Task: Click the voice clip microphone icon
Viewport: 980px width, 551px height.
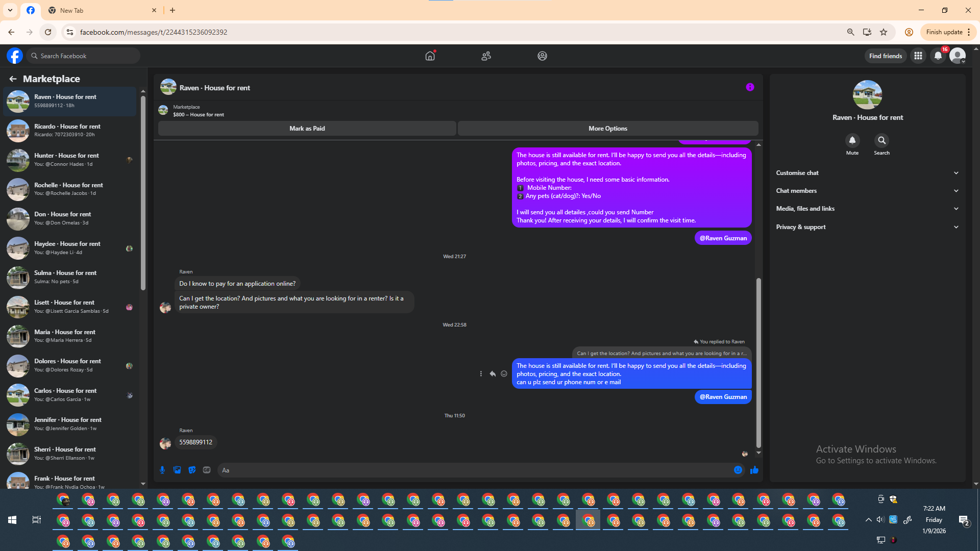Action: (x=162, y=470)
